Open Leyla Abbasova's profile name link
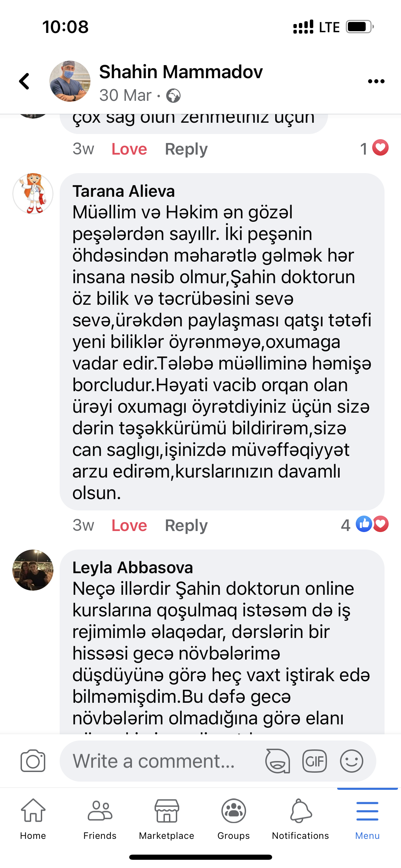The width and height of the screenshot is (401, 868). click(x=133, y=567)
